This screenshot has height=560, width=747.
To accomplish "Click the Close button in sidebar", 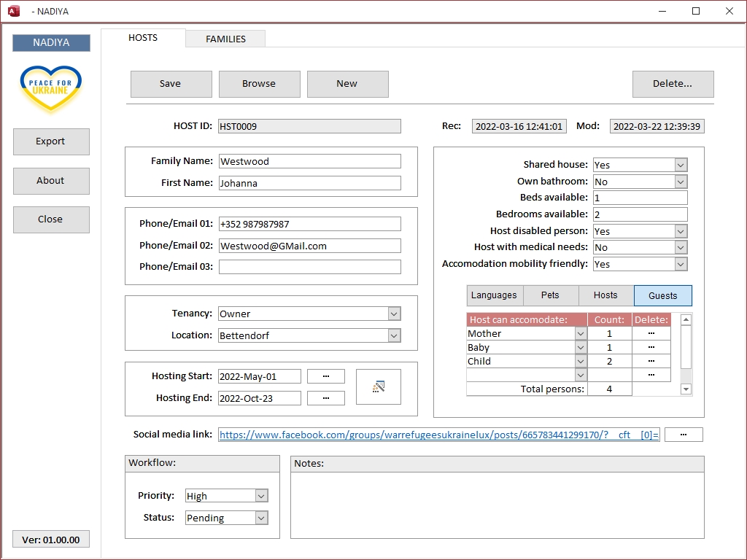I will (x=51, y=219).
